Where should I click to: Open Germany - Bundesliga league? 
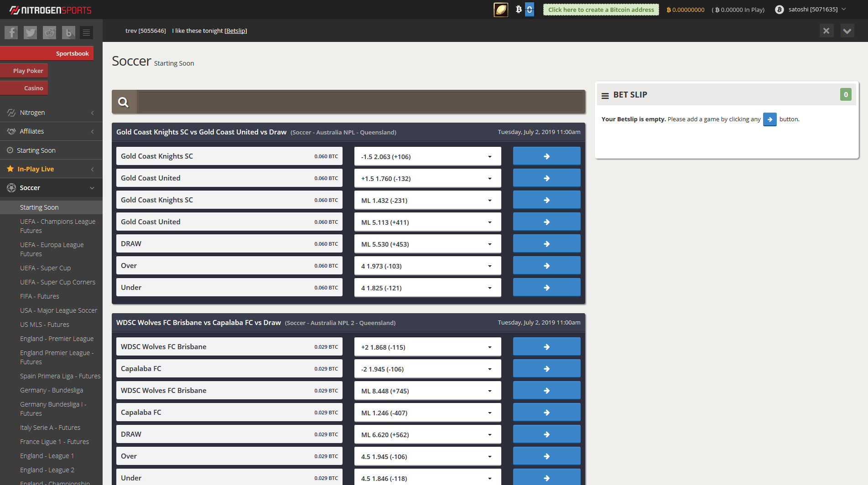tap(52, 390)
